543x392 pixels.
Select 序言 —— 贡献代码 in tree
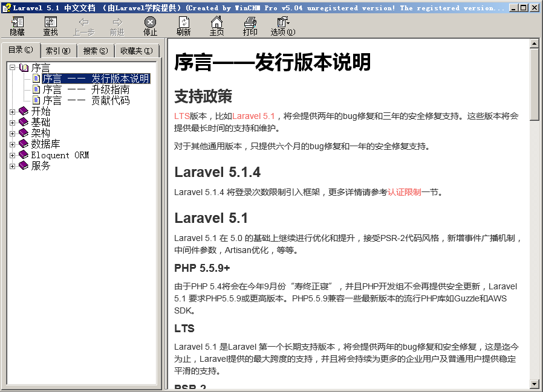click(86, 100)
